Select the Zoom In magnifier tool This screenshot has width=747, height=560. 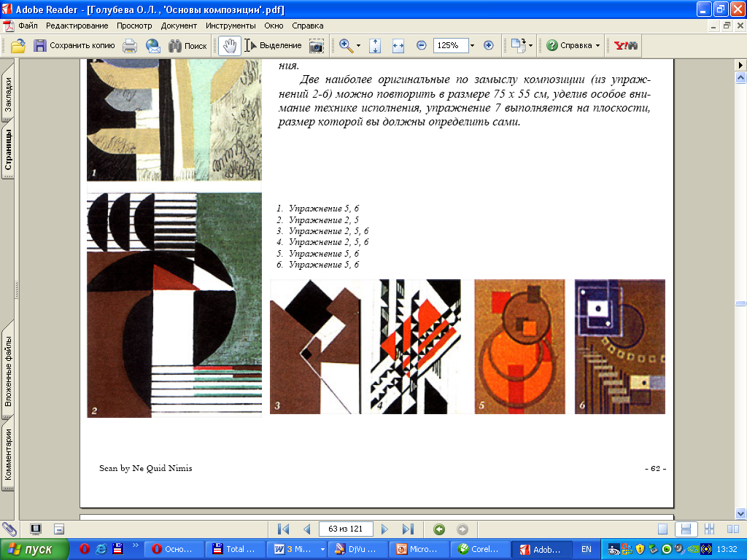pos(346,46)
